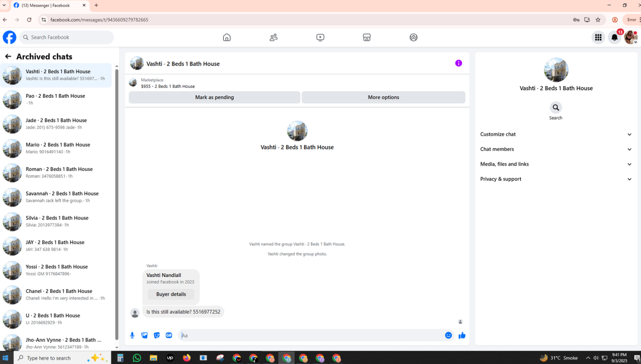Screen dimensions: 641x364
Task: Open Jade archived chat
Action: pyautogui.click(x=56, y=124)
